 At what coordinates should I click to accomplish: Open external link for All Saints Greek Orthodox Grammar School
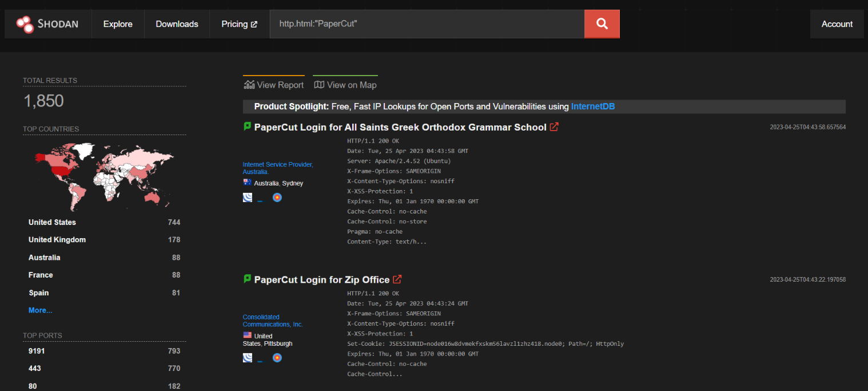554,127
